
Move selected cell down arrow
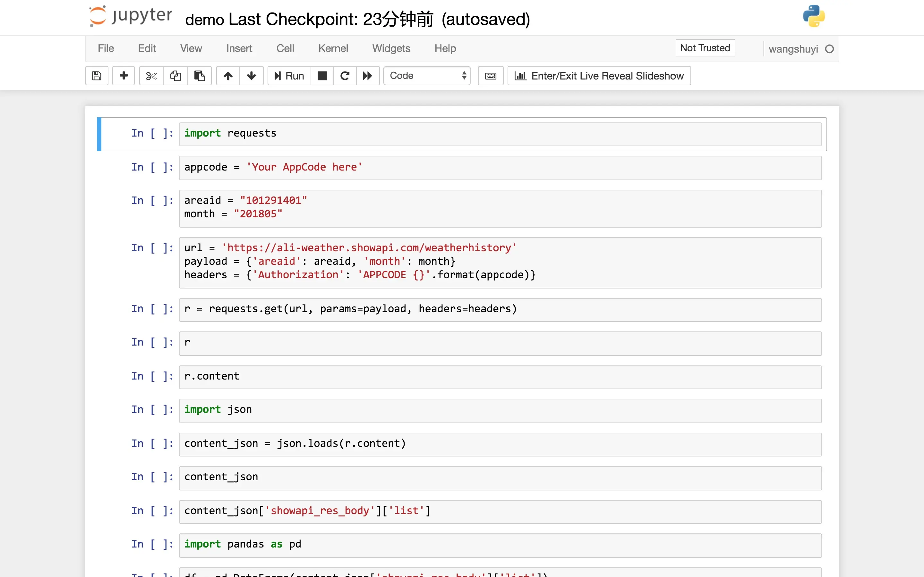point(251,76)
